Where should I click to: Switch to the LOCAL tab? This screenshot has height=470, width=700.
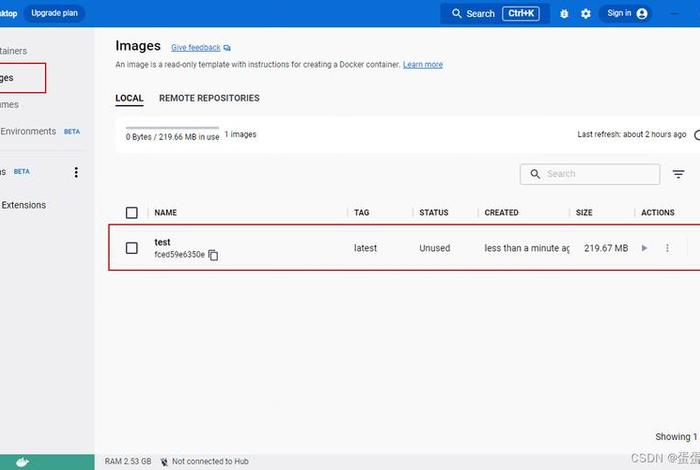129,98
